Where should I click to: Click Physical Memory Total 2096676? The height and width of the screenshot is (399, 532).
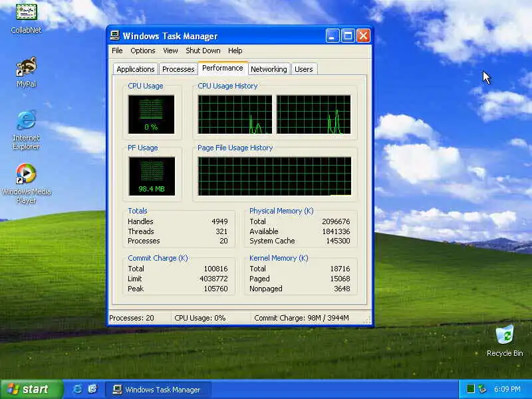pyautogui.click(x=336, y=221)
